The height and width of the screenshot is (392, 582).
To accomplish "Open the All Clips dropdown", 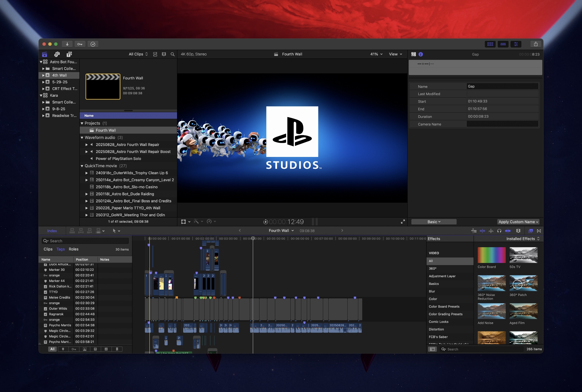I will pos(138,54).
